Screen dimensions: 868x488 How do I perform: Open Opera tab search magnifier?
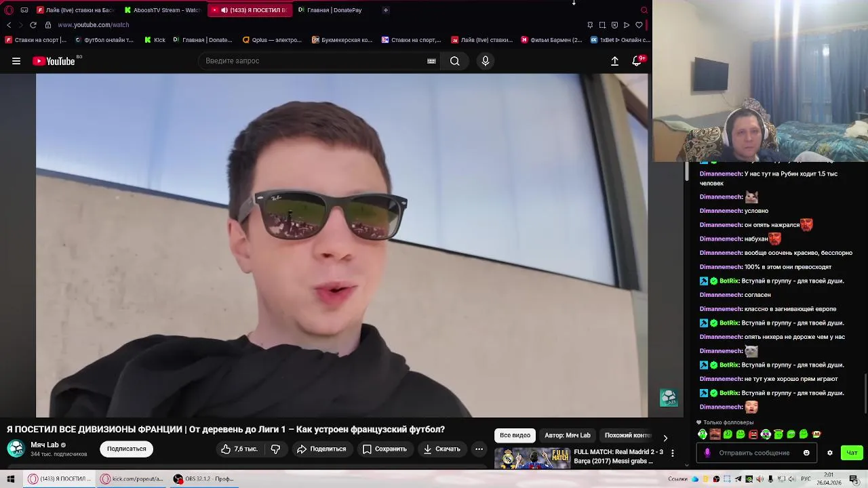(644, 10)
